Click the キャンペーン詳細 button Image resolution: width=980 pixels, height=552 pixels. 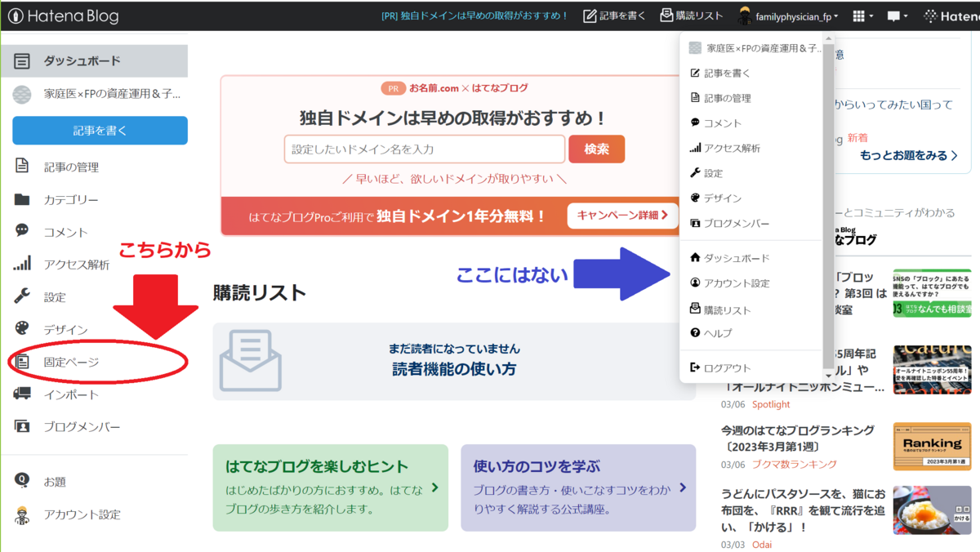622,216
